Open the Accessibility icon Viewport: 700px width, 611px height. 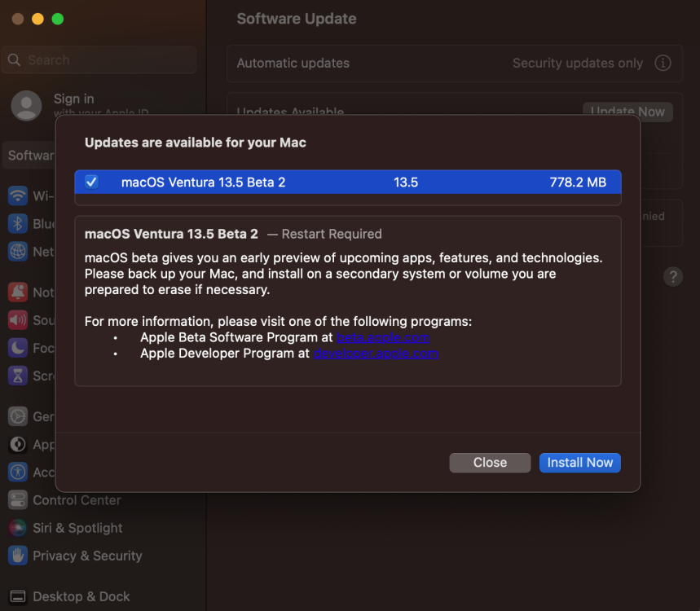[x=18, y=473]
